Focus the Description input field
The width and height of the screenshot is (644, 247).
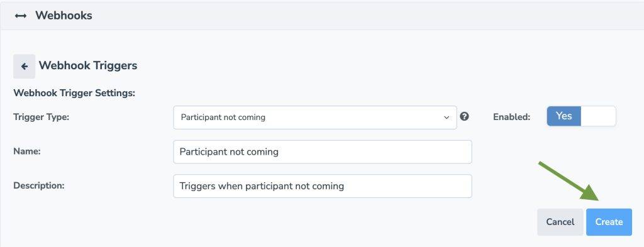pyautogui.click(x=323, y=186)
